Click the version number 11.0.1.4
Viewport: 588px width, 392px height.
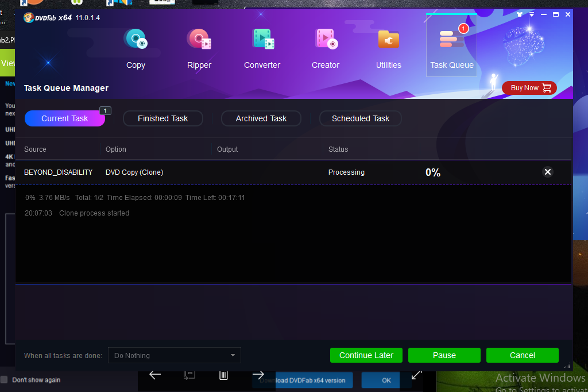click(x=88, y=18)
